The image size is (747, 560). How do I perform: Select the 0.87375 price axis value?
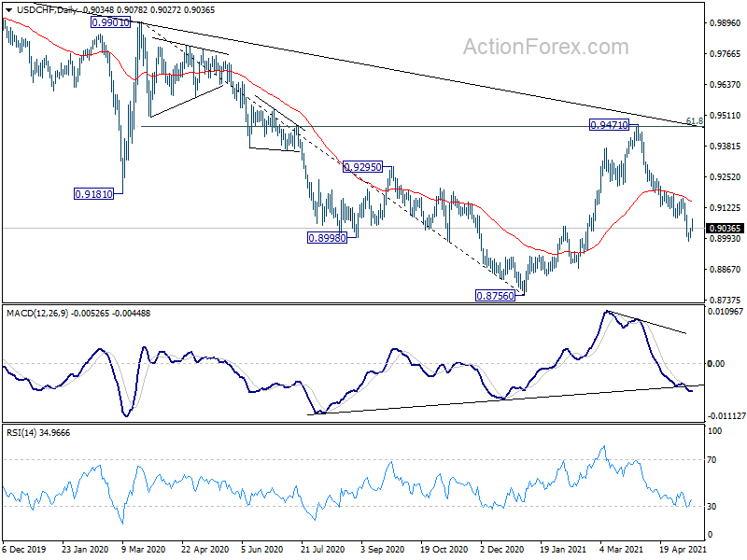click(726, 300)
